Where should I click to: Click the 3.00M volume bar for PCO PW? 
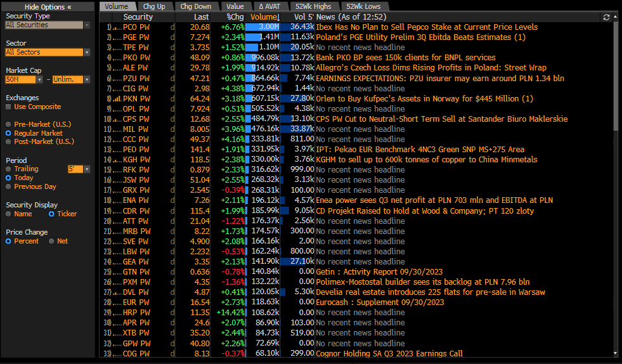(x=262, y=27)
